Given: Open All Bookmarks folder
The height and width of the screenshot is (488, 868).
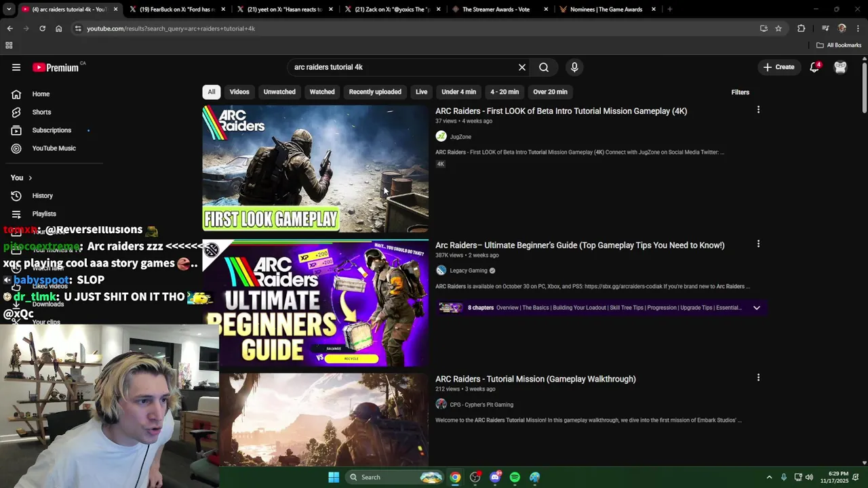Looking at the screenshot, I should tap(839, 45).
